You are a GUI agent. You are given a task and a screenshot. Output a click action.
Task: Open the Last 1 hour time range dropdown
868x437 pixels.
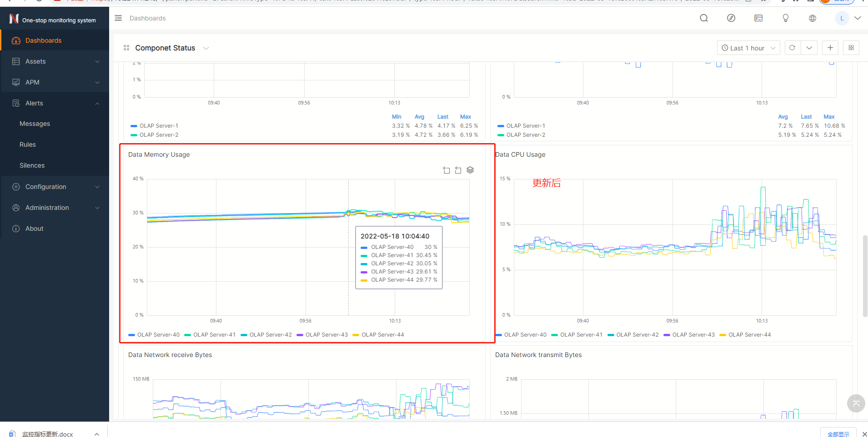[x=748, y=48]
